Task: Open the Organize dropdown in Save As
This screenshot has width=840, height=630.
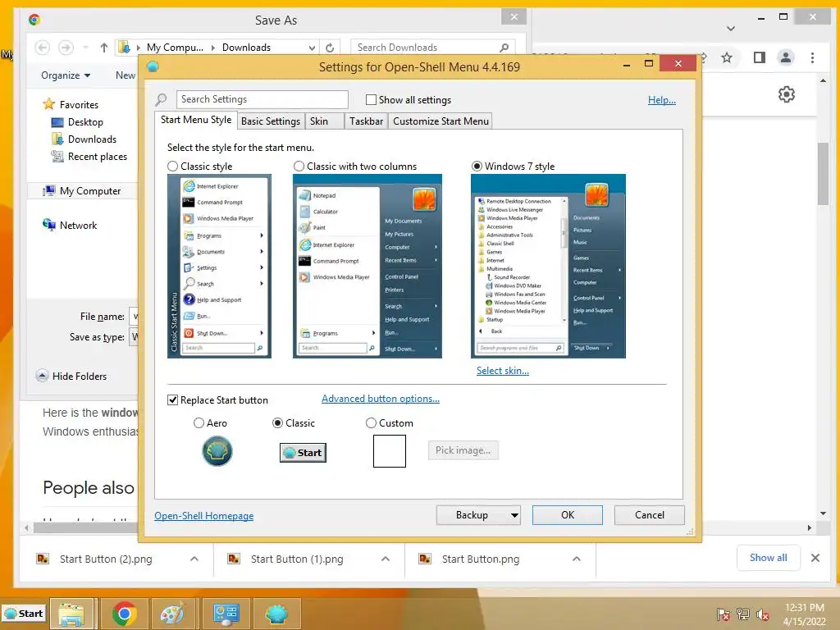Action: 66,75
